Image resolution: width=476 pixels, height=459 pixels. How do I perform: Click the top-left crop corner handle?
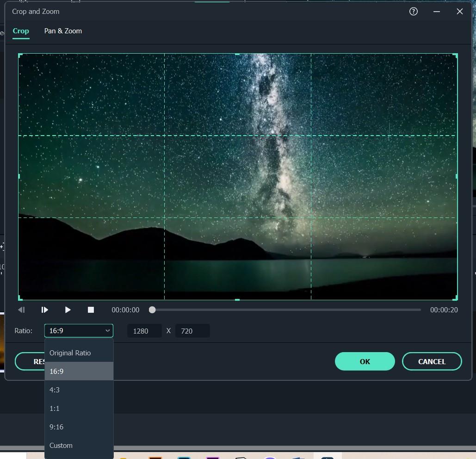tap(19, 55)
